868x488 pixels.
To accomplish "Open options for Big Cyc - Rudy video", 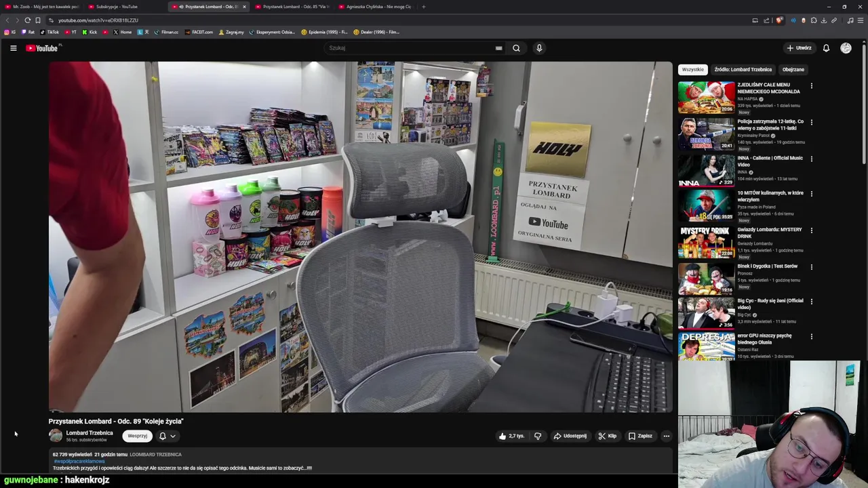I will (811, 302).
